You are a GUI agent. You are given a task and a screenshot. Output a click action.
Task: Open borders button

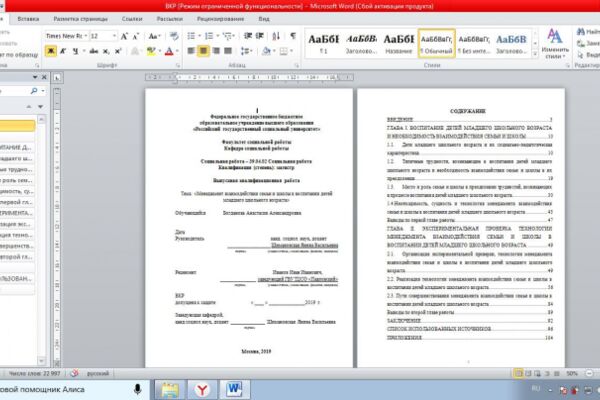click(284, 51)
